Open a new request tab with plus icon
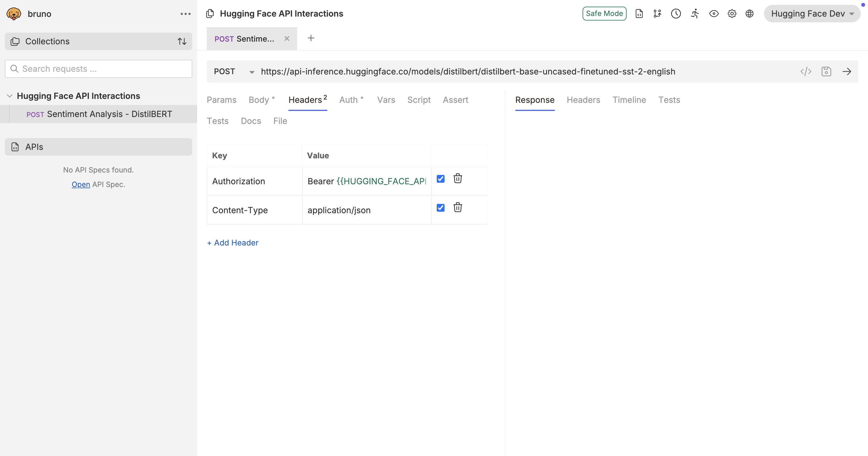Viewport: 868px width, 456px height. 311,38
